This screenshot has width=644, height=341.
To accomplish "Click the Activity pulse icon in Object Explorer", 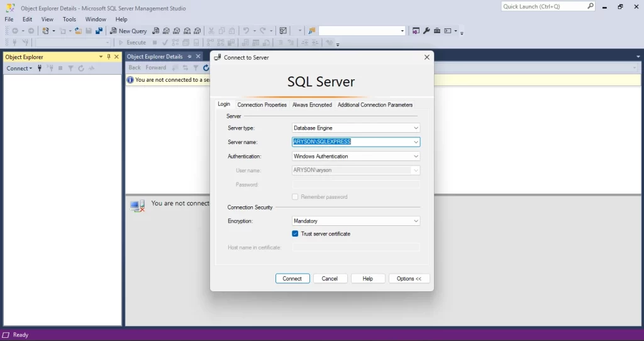I will click(x=92, y=68).
